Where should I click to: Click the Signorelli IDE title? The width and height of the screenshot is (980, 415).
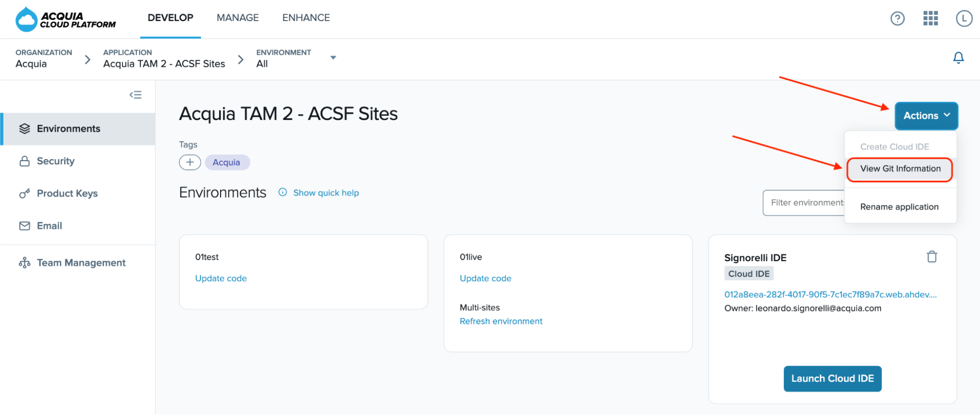pos(755,258)
